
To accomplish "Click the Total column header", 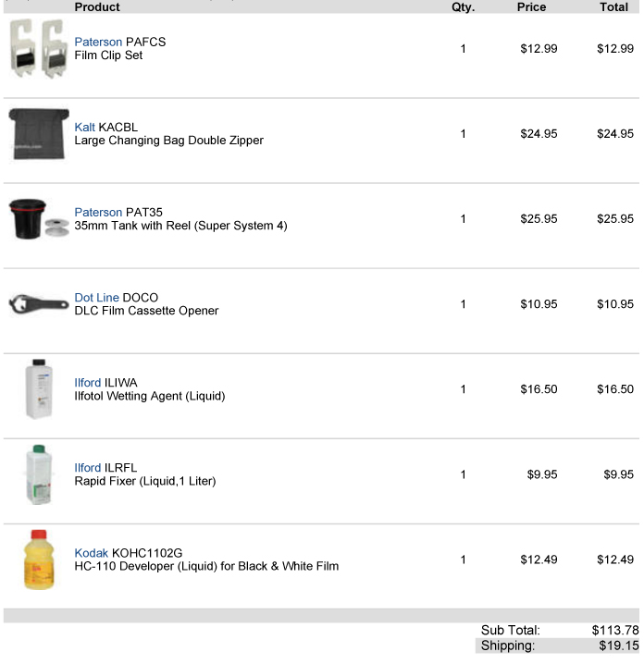I will [x=613, y=6].
